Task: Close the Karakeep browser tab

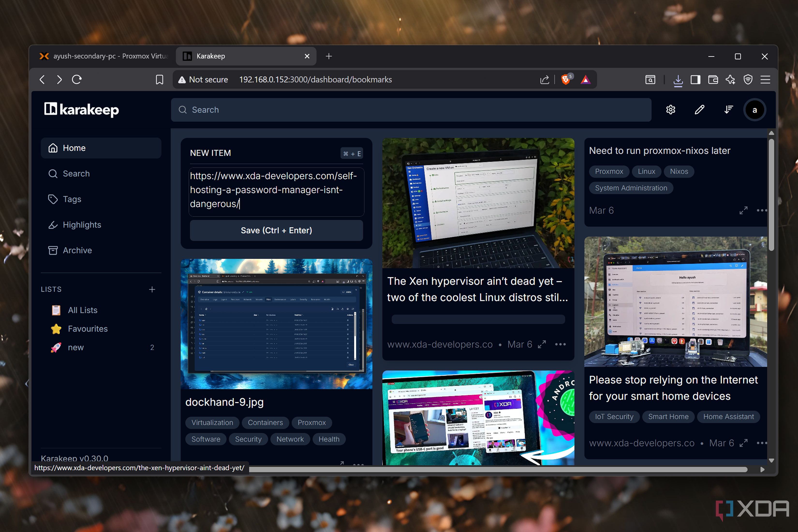Action: point(307,56)
